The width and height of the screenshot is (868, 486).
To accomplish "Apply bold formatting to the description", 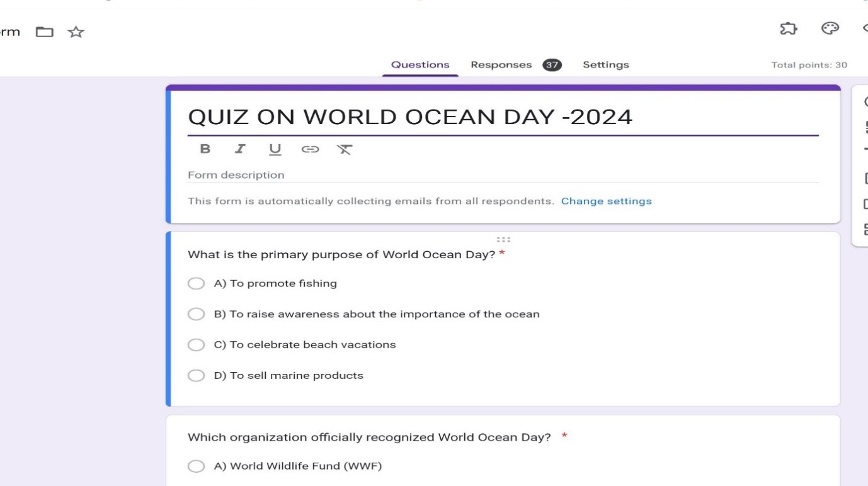I will pyautogui.click(x=205, y=149).
